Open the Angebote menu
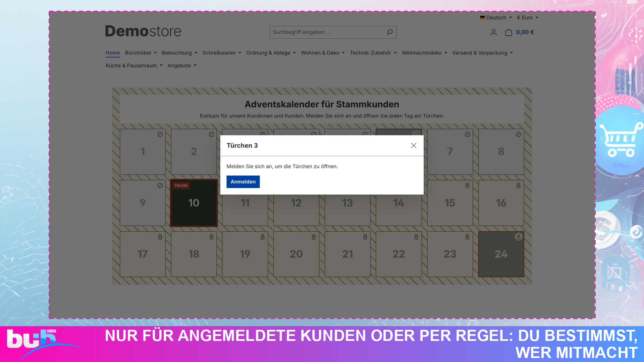 click(182, 65)
